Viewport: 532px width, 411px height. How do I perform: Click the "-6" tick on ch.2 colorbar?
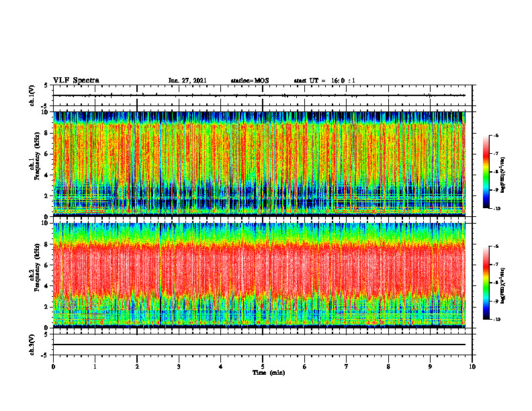point(496,247)
